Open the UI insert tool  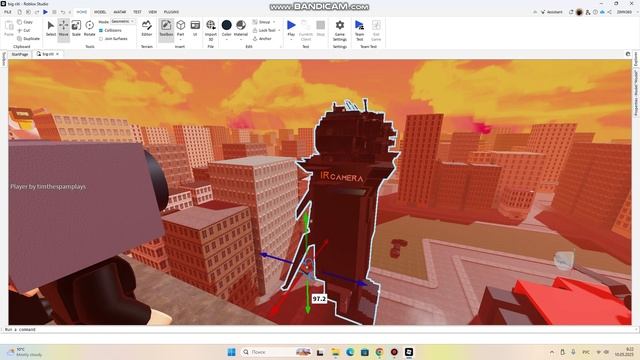pyautogui.click(x=195, y=29)
